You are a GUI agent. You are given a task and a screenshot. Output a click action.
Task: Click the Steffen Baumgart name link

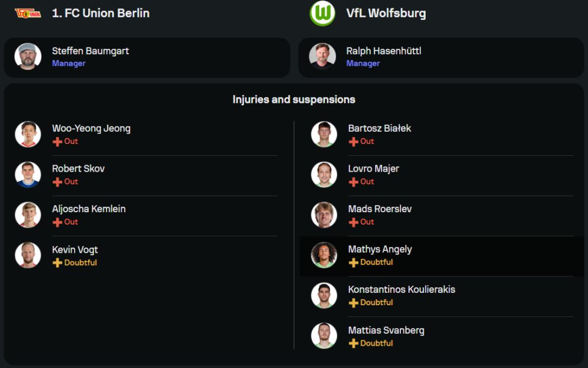point(91,51)
